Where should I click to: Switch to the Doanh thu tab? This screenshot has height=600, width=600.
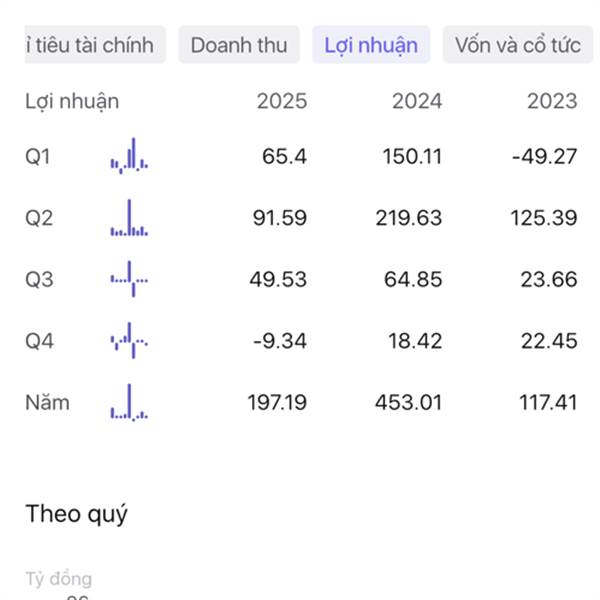pos(238,45)
